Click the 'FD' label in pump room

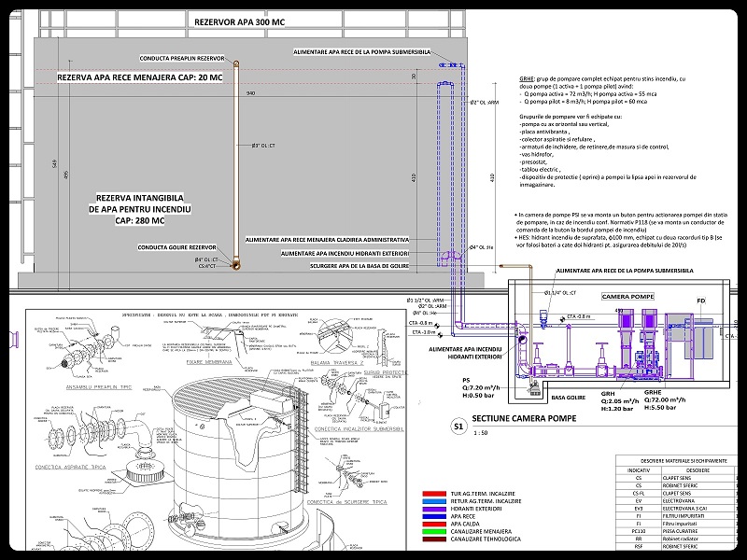point(701,301)
